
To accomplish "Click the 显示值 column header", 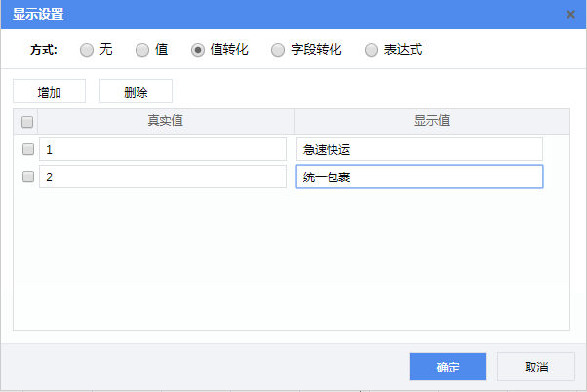I will pyautogui.click(x=431, y=121).
